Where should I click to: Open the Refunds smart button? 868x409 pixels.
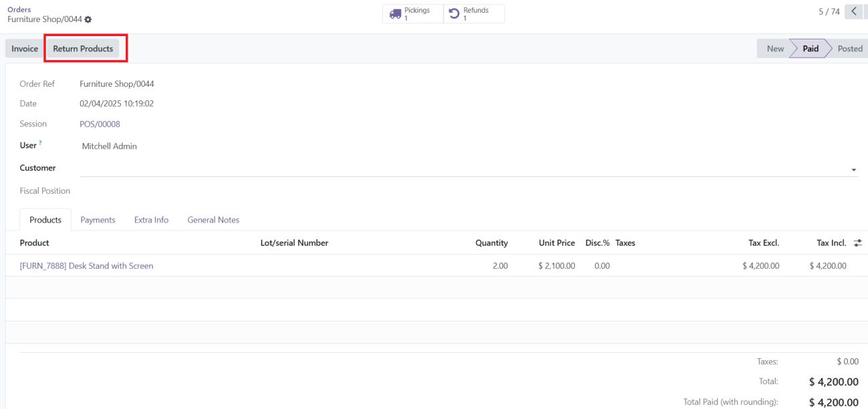point(474,14)
